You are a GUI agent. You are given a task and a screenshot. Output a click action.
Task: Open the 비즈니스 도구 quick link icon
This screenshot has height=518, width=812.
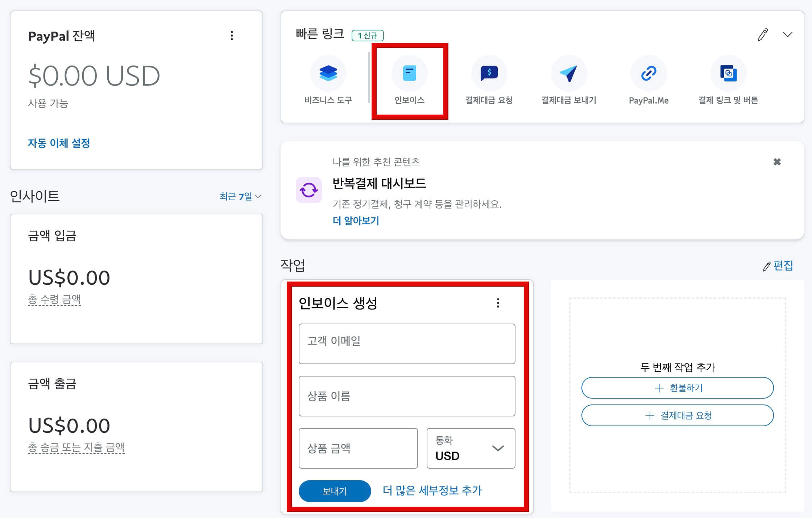pos(328,73)
